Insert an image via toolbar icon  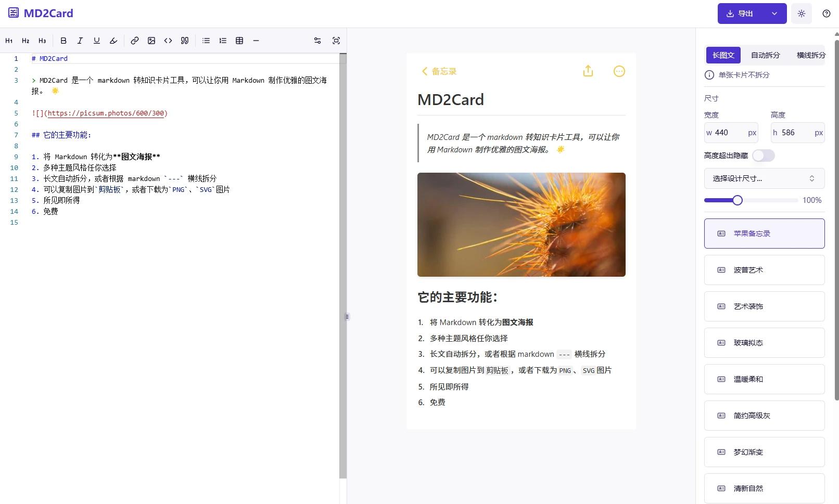[x=151, y=41]
